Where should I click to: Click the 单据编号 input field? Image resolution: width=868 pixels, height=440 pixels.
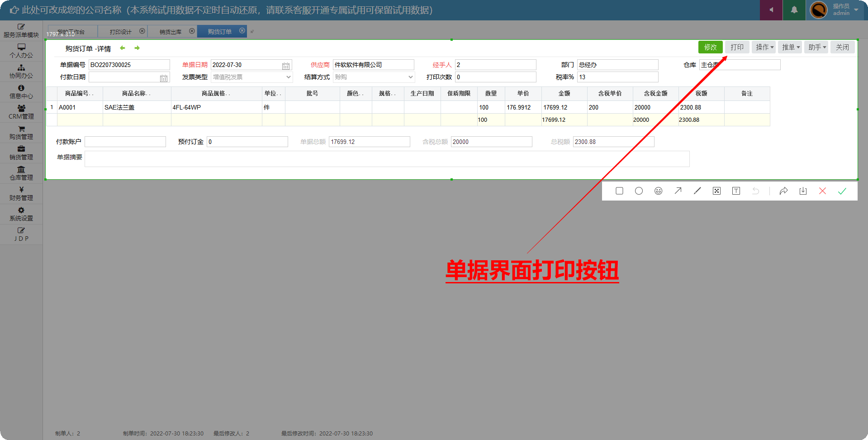129,65
